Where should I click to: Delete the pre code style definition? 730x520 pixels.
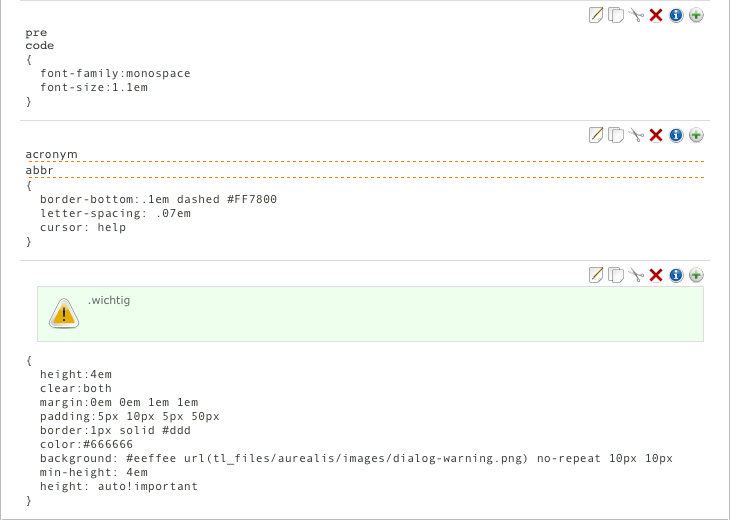(656, 15)
